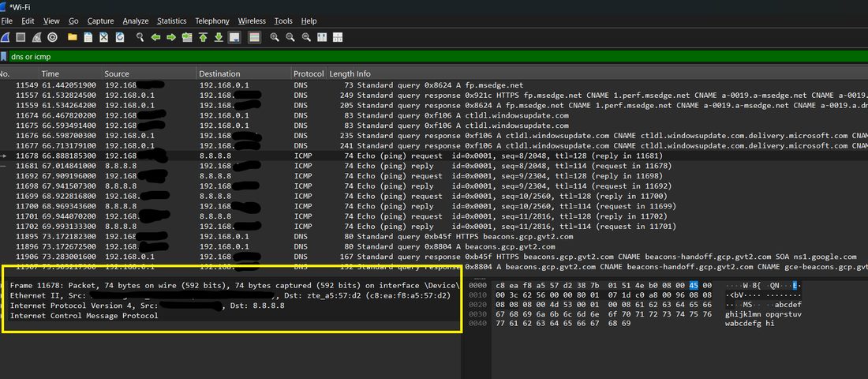Click time value 66.713179100
The height and width of the screenshot is (379, 868).
click(x=69, y=146)
